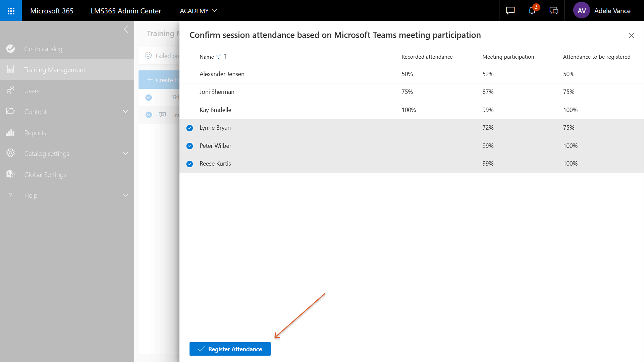Sort names with the ascending arrow
The width and height of the screenshot is (644, 362).
tap(225, 57)
